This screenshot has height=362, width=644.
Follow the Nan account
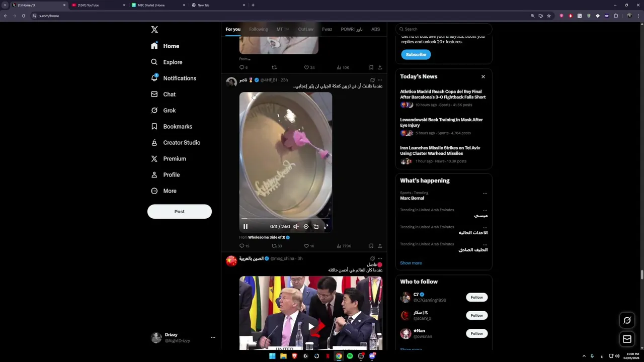pos(476,333)
